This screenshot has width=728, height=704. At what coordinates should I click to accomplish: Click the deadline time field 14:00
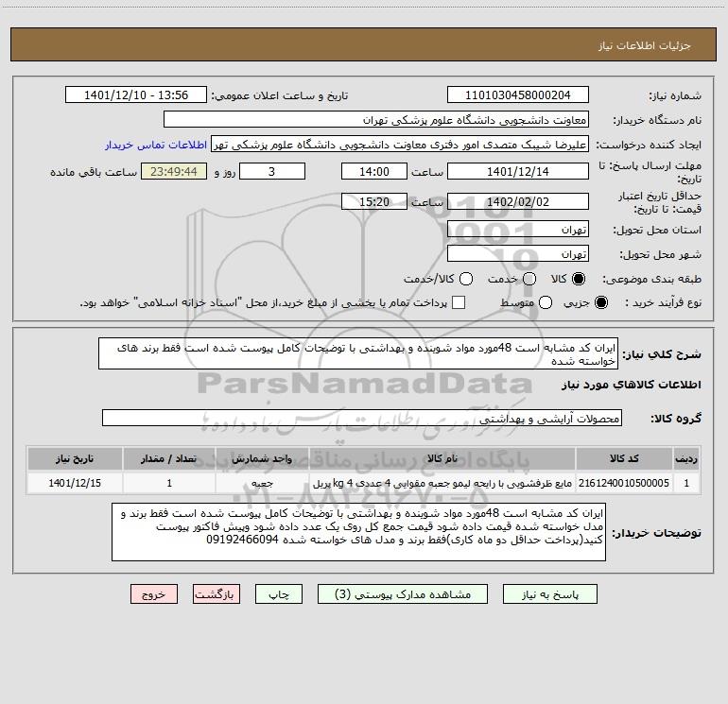pos(374,171)
